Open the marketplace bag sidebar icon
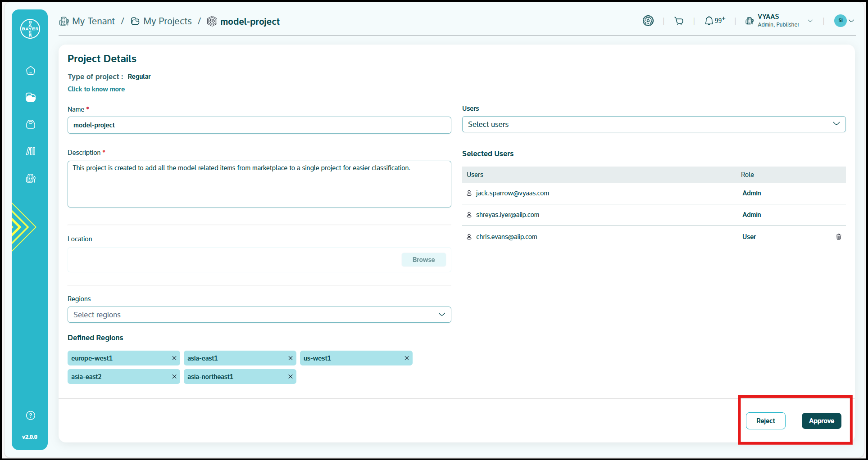Viewport: 868px width, 460px height. pos(31,125)
